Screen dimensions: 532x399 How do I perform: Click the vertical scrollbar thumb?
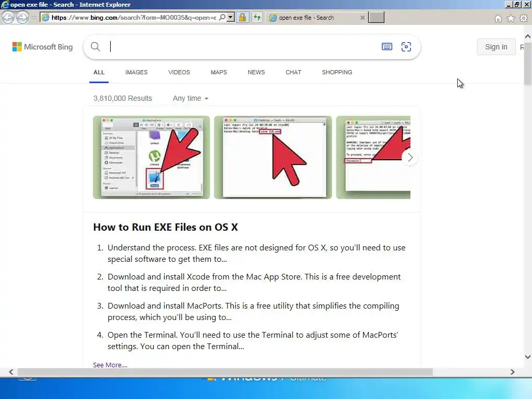click(528, 63)
